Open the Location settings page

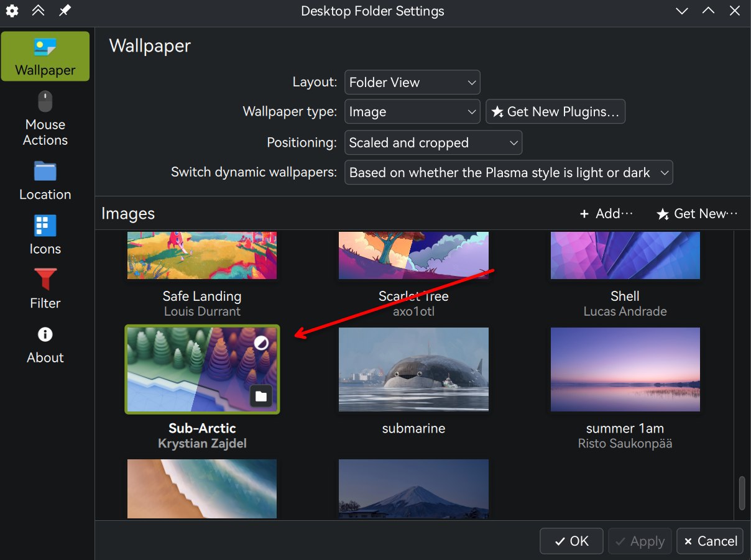point(45,181)
